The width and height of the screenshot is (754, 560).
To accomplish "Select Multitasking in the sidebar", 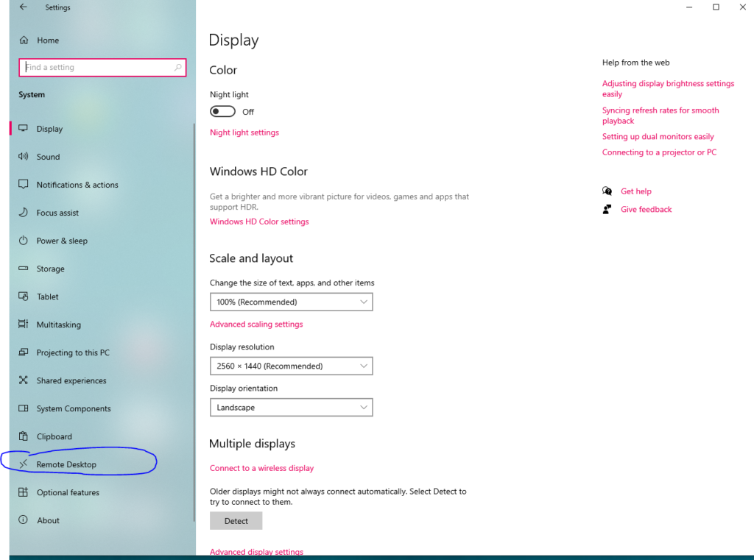I will tap(59, 325).
